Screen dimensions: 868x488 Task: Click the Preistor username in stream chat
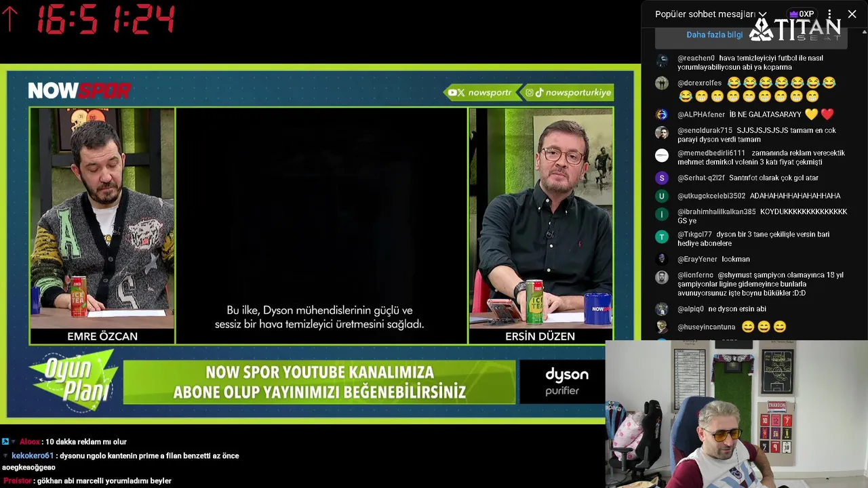pyautogui.click(x=18, y=481)
